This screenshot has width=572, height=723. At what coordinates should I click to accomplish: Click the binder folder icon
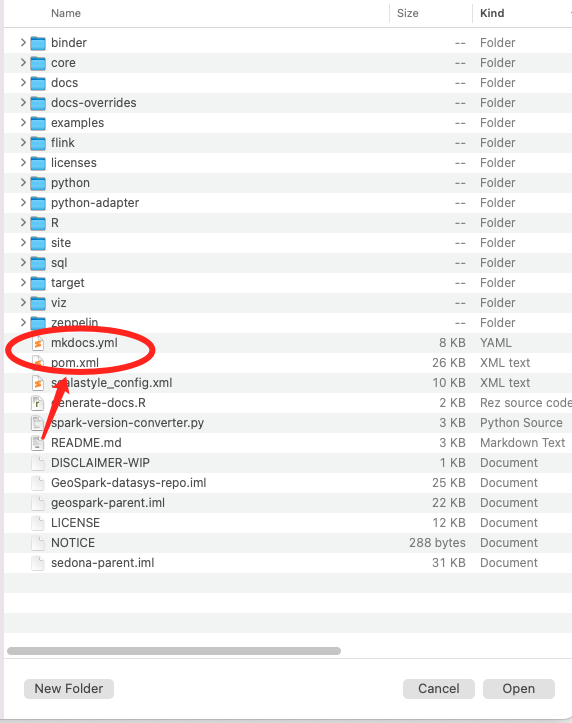tap(38, 43)
